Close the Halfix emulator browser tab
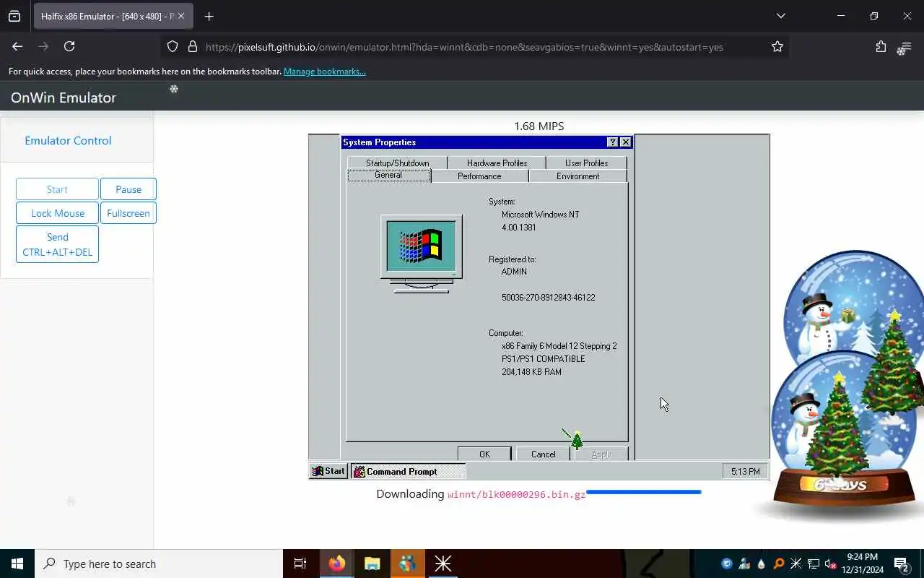The height and width of the screenshot is (578, 924). (x=180, y=16)
